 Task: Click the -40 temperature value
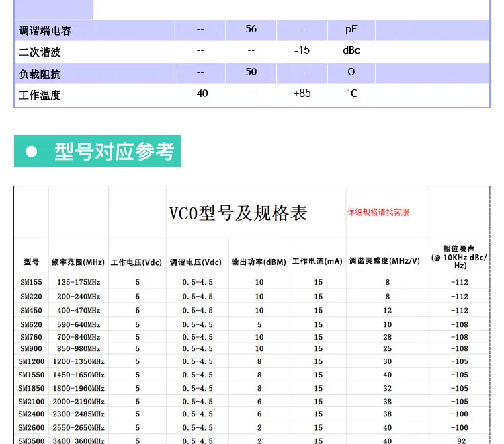(x=200, y=94)
